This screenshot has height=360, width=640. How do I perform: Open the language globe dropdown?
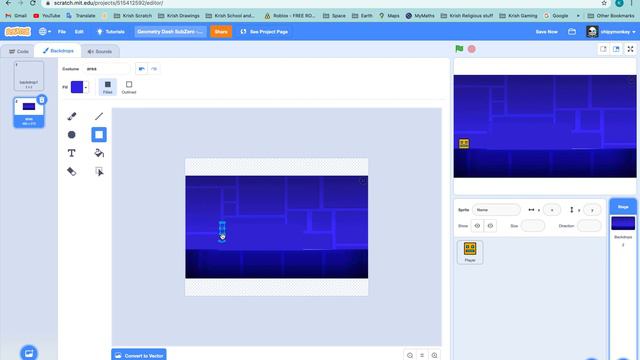coord(44,31)
